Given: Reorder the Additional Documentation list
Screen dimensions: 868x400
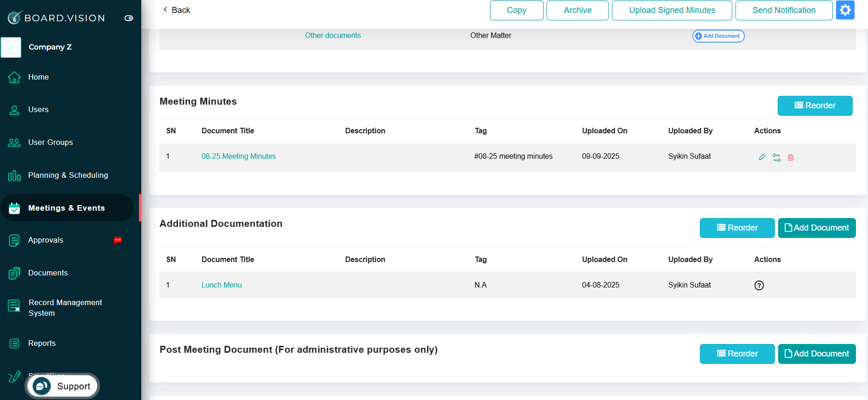Looking at the screenshot, I should tap(737, 228).
